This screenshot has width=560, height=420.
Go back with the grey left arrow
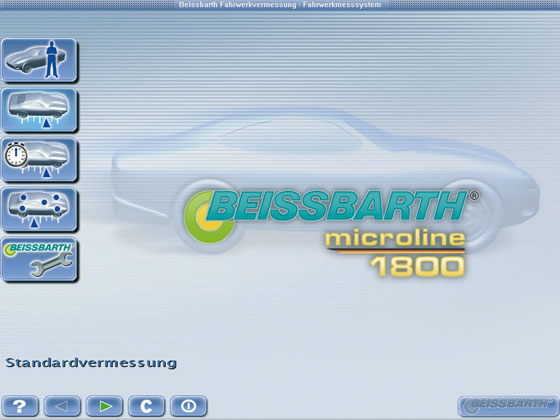pyautogui.click(x=62, y=406)
